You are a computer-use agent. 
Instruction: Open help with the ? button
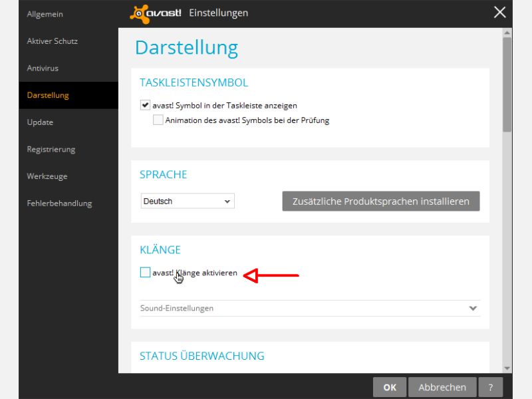coord(491,387)
